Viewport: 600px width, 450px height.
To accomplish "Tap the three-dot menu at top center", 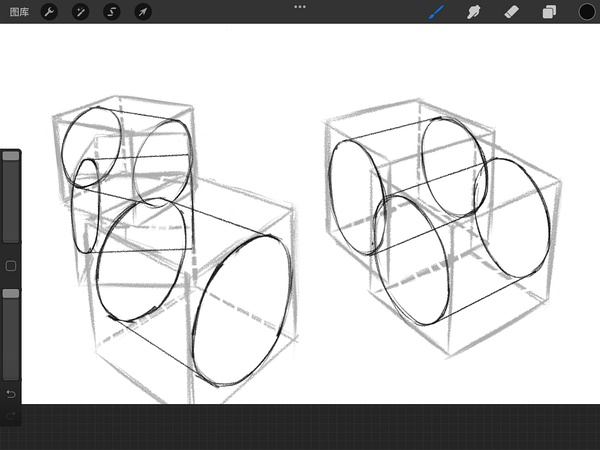I will [300, 7].
